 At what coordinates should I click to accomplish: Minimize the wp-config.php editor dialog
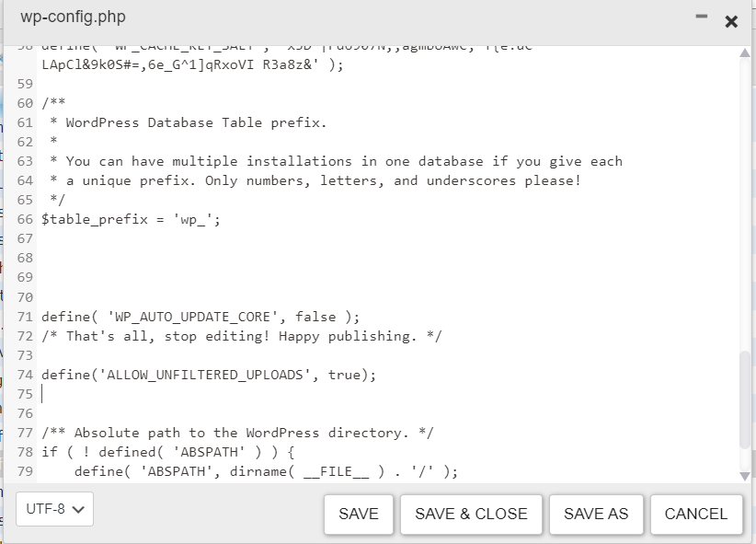point(702,17)
